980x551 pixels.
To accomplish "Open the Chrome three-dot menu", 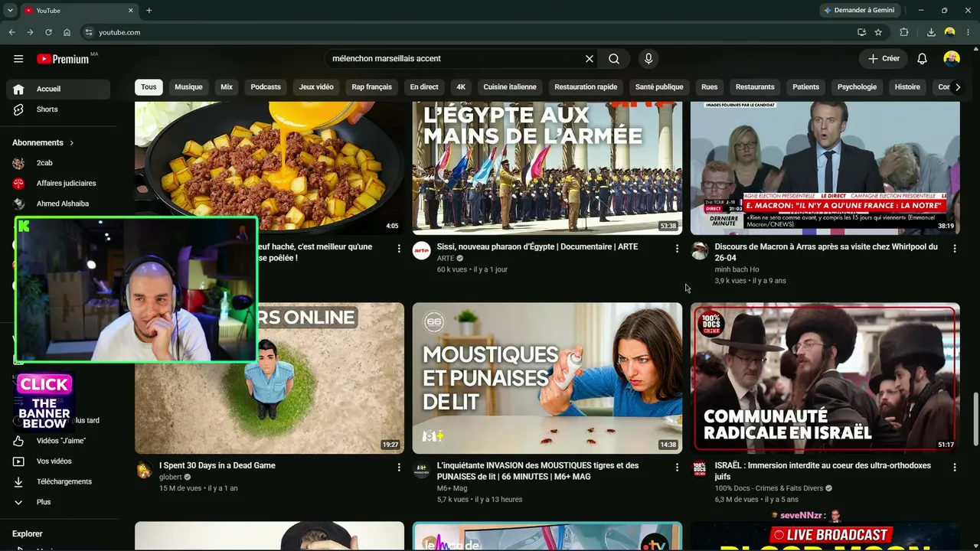I will pos(969,32).
